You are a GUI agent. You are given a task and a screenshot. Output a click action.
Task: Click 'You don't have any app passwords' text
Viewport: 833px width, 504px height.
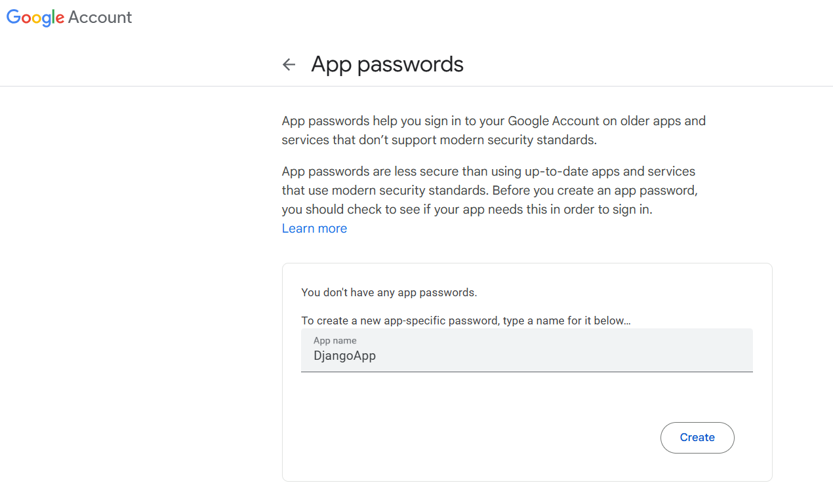coord(389,292)
